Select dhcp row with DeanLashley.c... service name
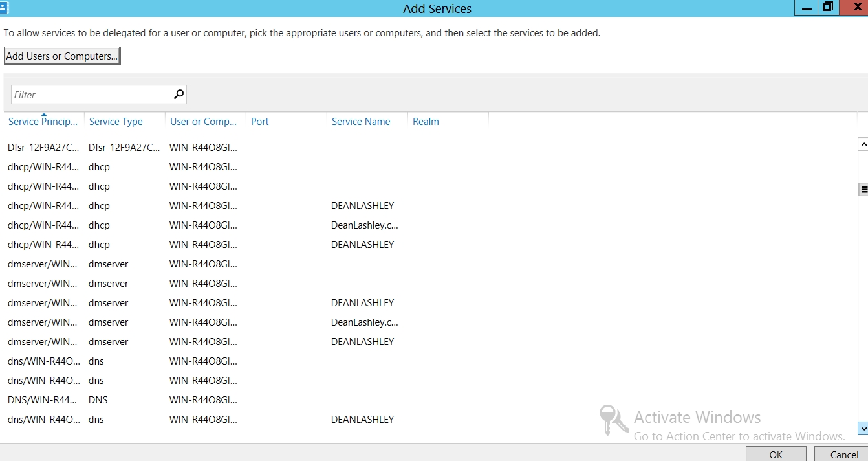Screen dimensions: 868x461 tap(44, 225)
